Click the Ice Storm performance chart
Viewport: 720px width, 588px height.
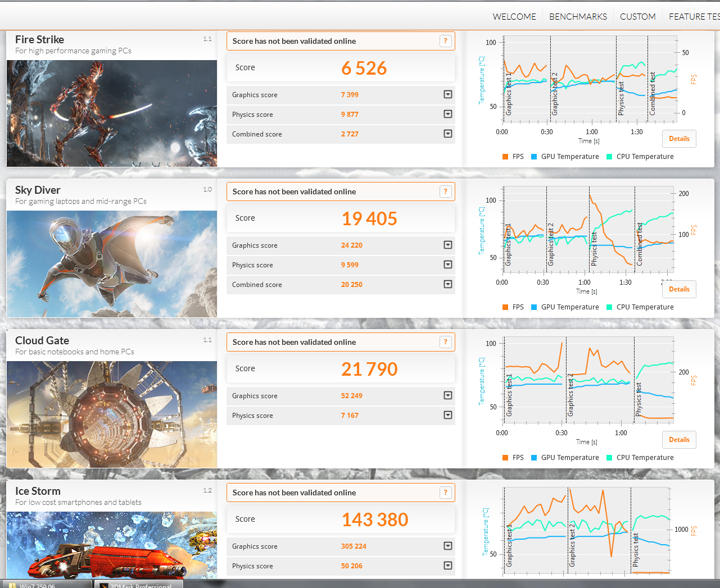pos(586,531)
